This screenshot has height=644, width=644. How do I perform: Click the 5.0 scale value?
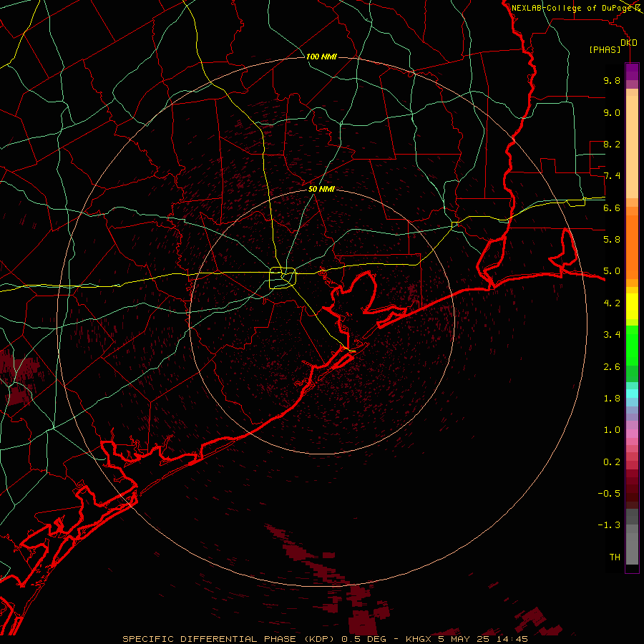click(x=612, y=271)
